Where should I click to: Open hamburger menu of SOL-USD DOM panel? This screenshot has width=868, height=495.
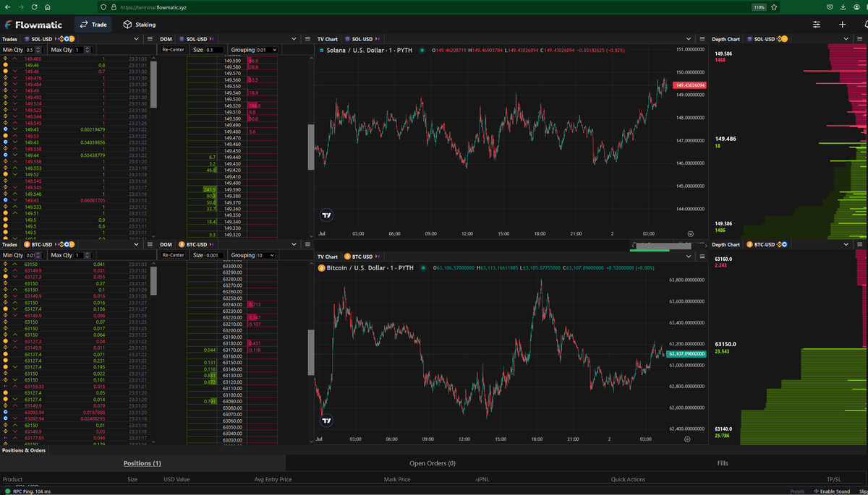[307, 39]
